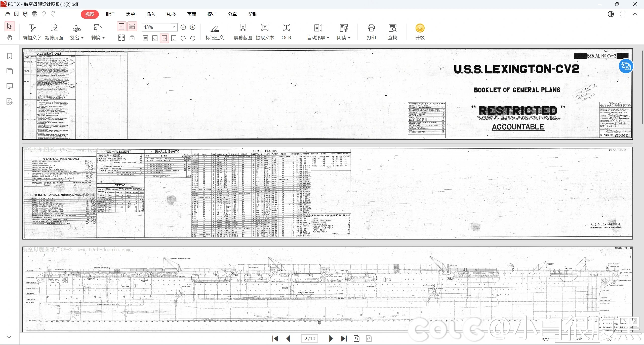Jump to the last page

tap(344, 339)
